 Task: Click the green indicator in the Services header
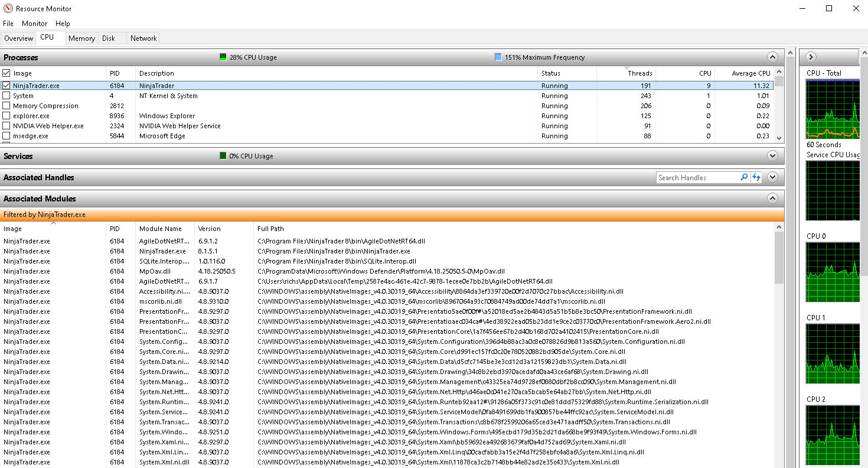(x=223, y=156)
